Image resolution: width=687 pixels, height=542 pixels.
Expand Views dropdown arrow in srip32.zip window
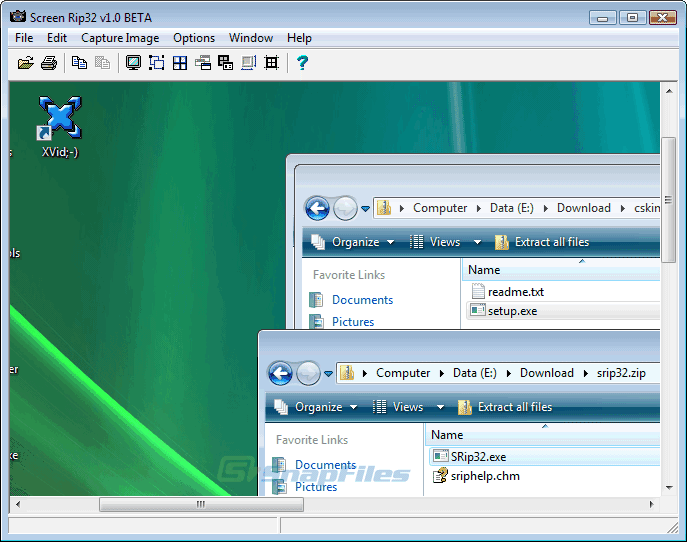(441, 407)
